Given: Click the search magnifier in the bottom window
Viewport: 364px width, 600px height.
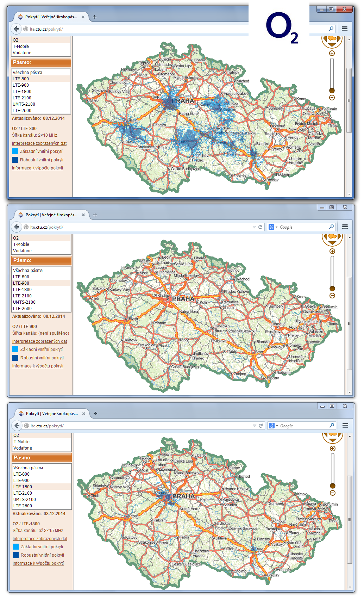Looking at the screenshot, I should point(332,426).
